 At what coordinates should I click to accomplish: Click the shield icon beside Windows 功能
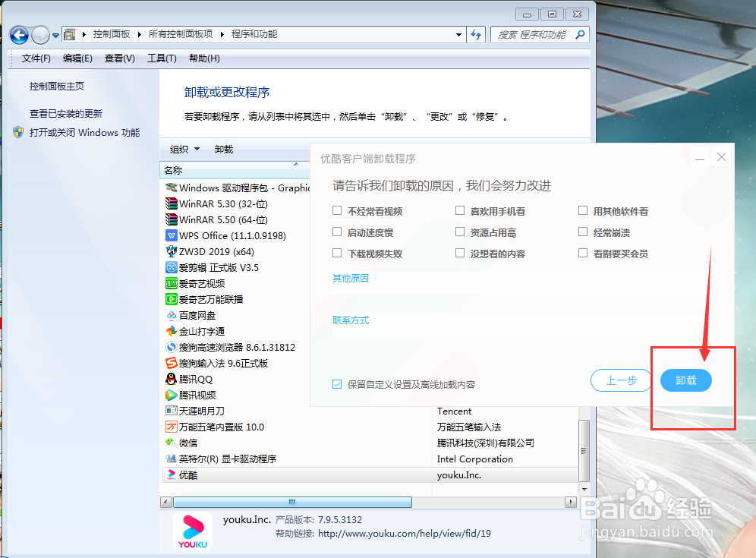click(18, 132)
